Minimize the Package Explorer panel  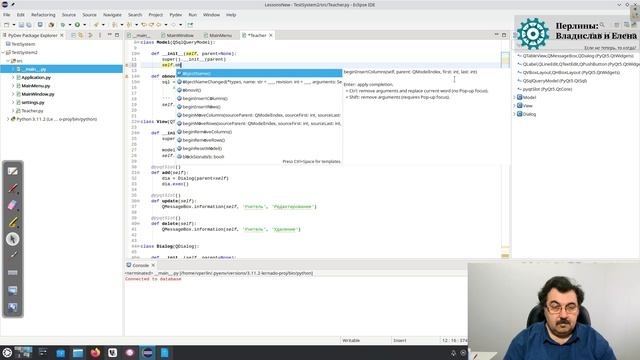(x=109, y=36)
